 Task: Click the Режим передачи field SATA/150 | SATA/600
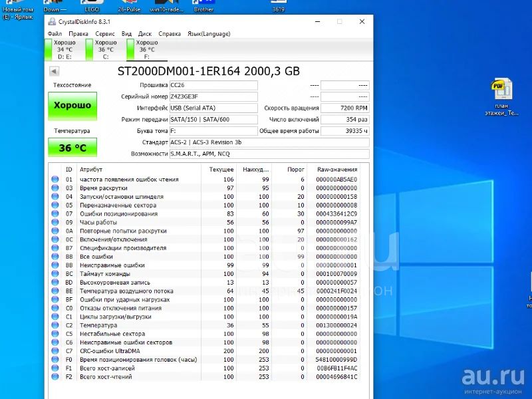pyautogui.click(x=213, y=120)
